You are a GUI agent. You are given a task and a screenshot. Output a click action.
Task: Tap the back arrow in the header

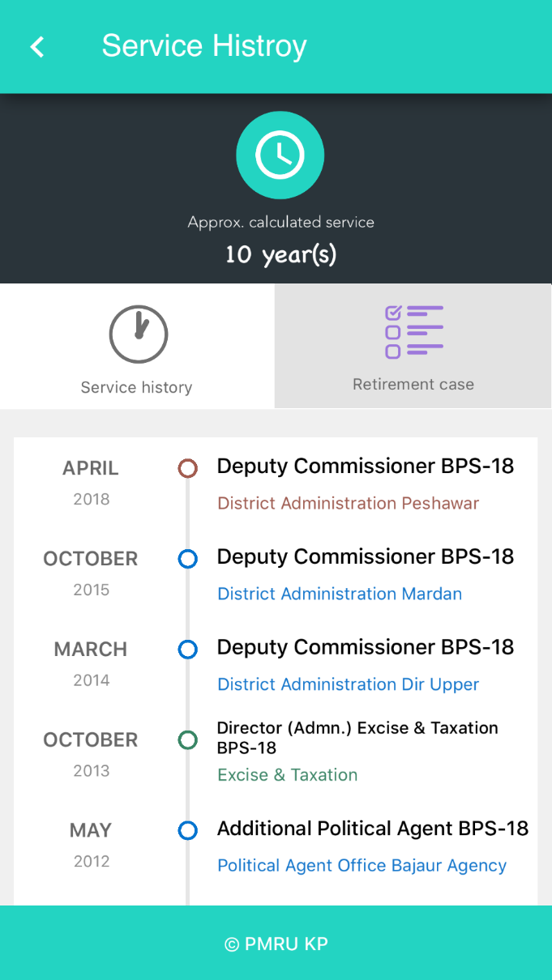coord(36,46)
